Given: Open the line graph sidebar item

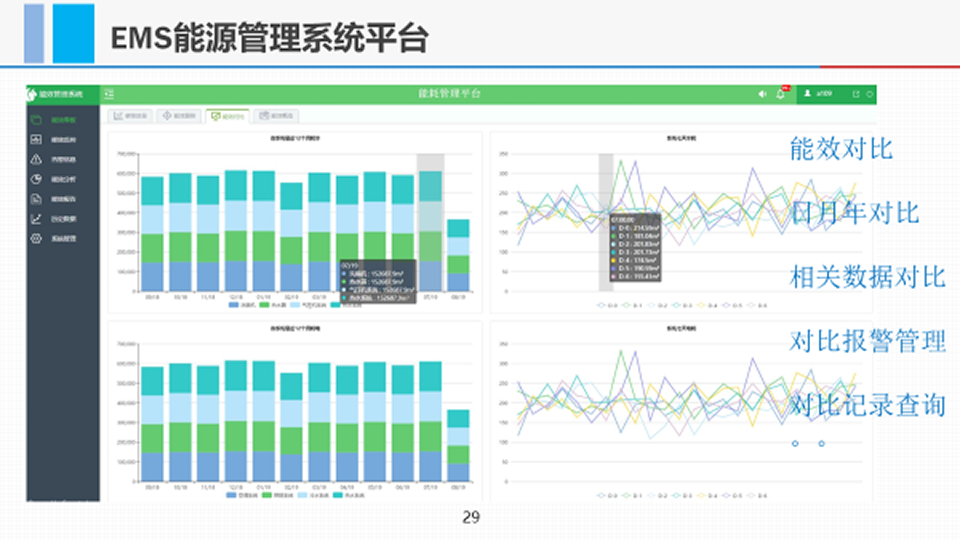Looking at the screenshot, I should click(37, 219).
